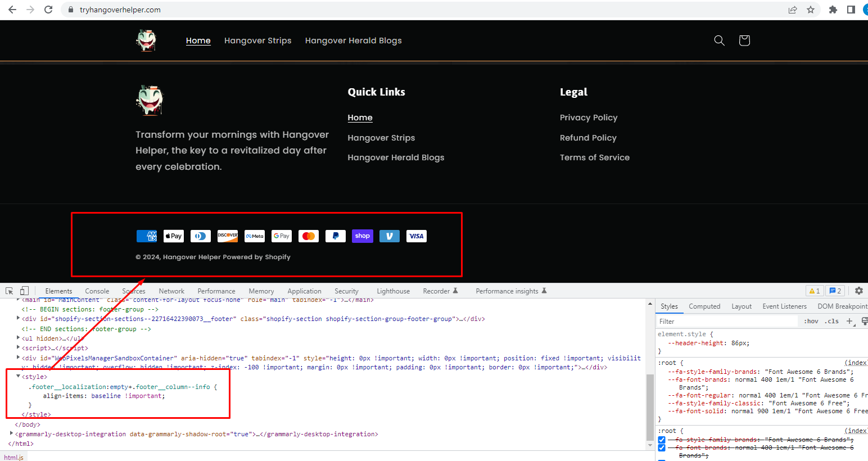
Task: Click the Visa payment icon
Action: (417, 236)
